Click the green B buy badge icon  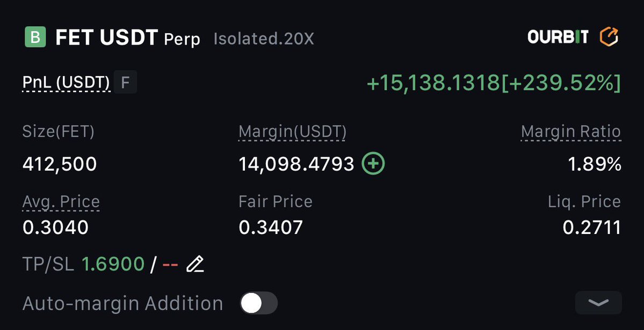pos(36,37)
